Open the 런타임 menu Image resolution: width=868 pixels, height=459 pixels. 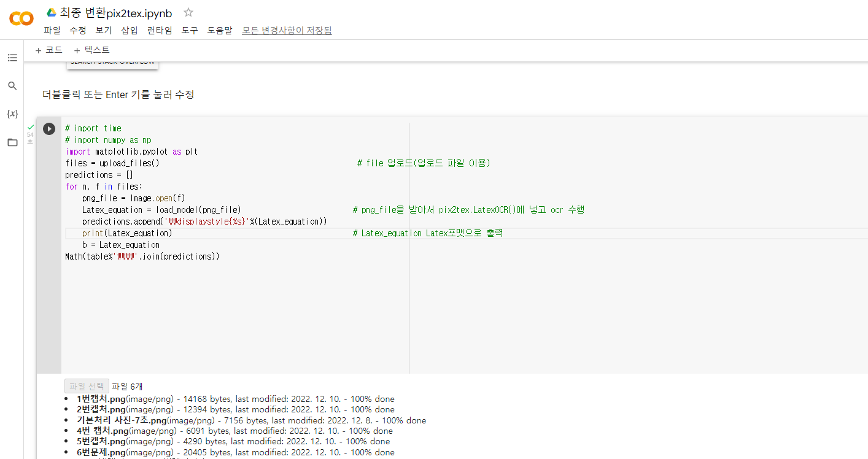tap(160, 30)
